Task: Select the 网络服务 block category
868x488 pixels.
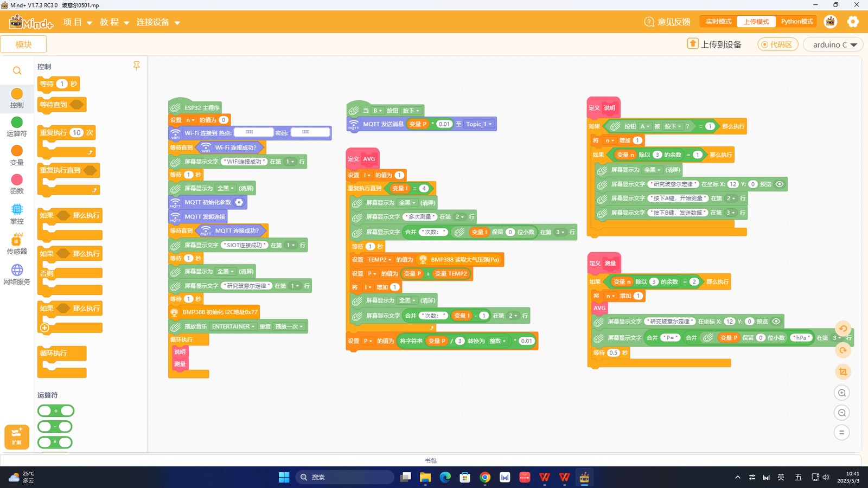Action: (x=17, y=274)
